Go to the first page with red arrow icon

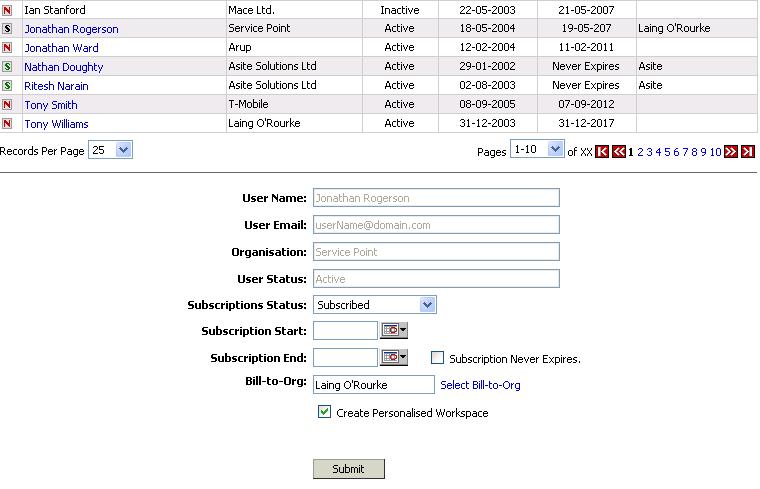pyautogui.click(x=602, y=152)
